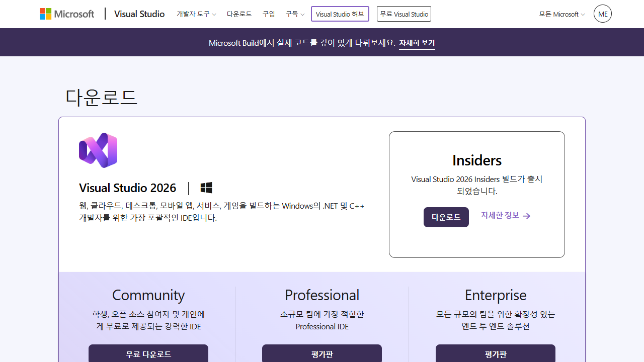Click the Microsoft logo
The width and height of the screenshot is (644, 362).
pos(67,14)
